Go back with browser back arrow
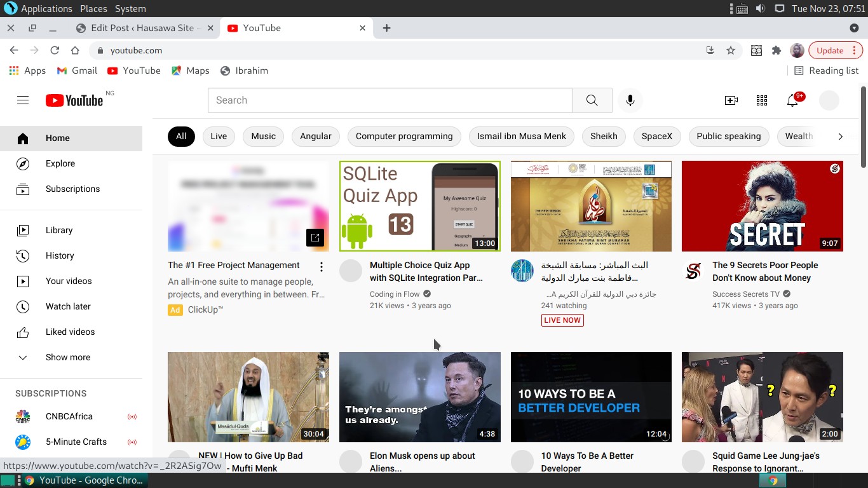868x488 pixels. pos(14,50)
